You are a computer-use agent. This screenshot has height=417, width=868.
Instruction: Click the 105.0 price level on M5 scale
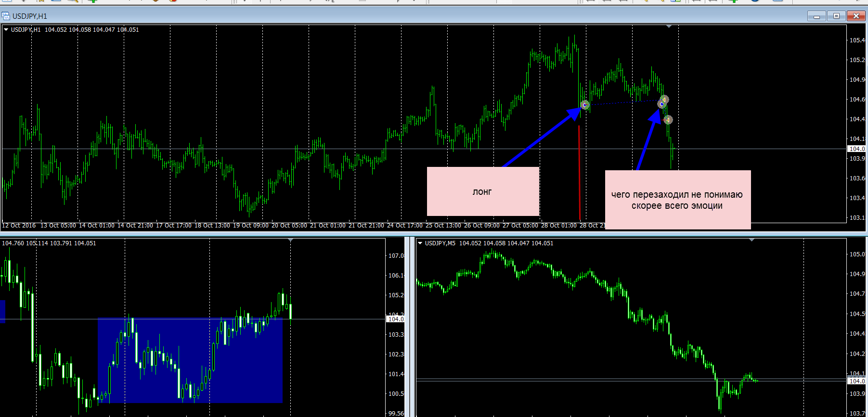[x=857, y=254]
